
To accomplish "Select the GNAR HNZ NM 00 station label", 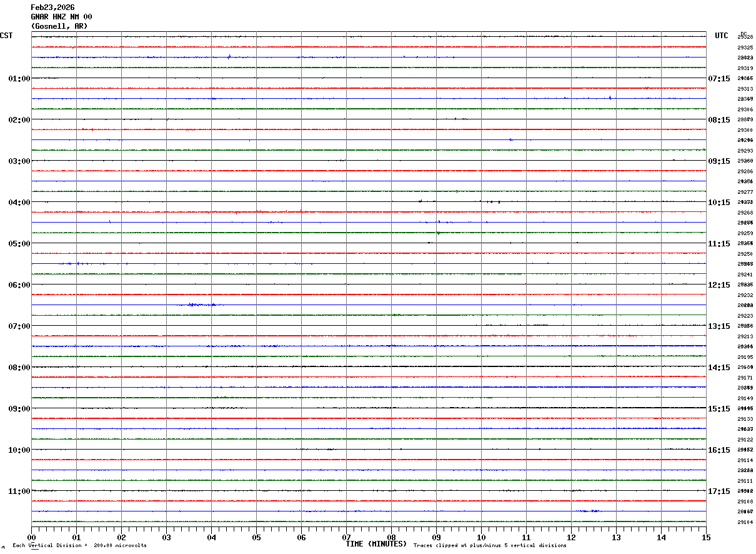I will coord(61,17).
